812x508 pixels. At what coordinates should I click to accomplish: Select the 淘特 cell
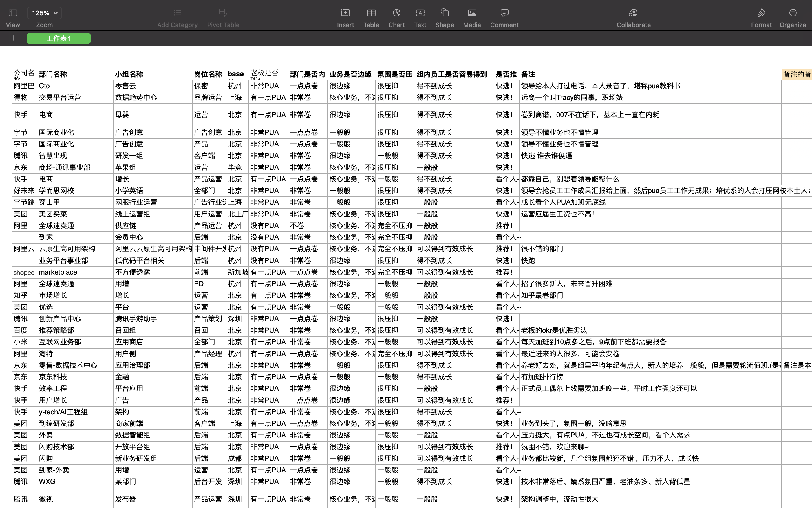point(75,354)
